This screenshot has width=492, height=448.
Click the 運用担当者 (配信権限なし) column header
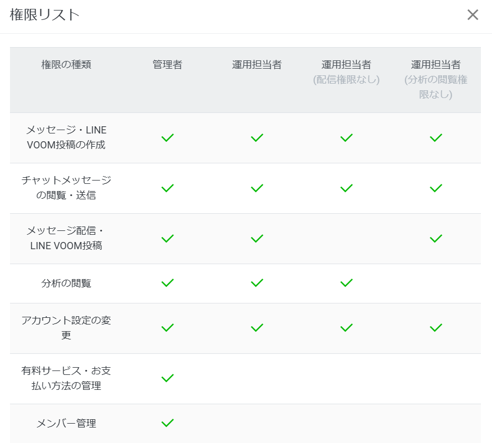346,72
